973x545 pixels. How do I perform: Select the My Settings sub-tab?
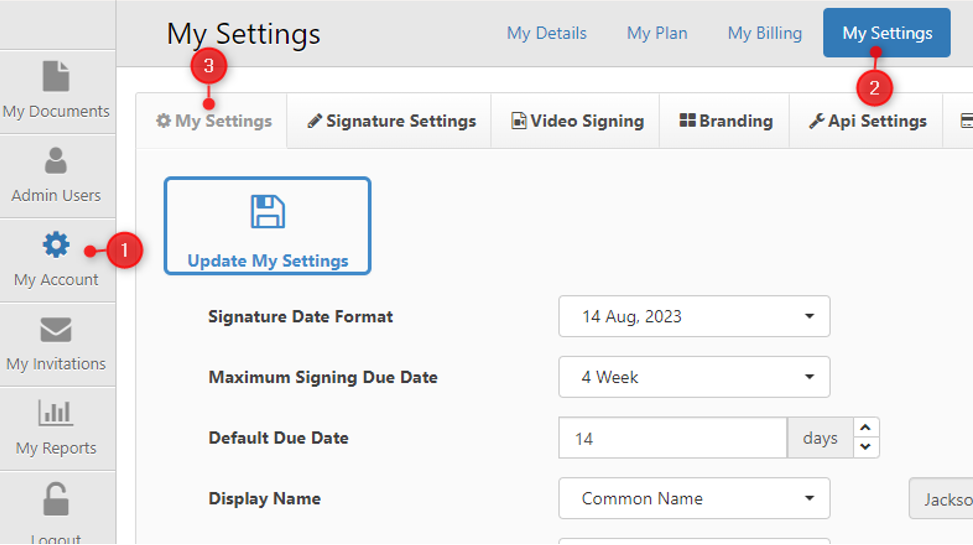click(x=212, y=121)
